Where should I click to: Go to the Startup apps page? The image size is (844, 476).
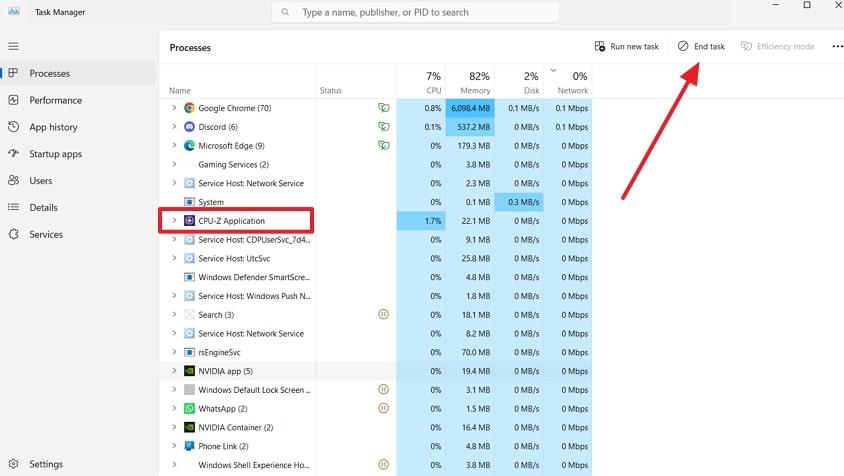pyautogui.click(x=79, y=154)
